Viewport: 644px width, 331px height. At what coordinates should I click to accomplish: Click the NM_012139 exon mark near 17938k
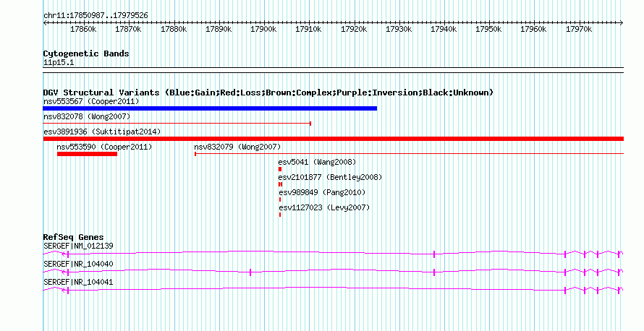point(434,254)
